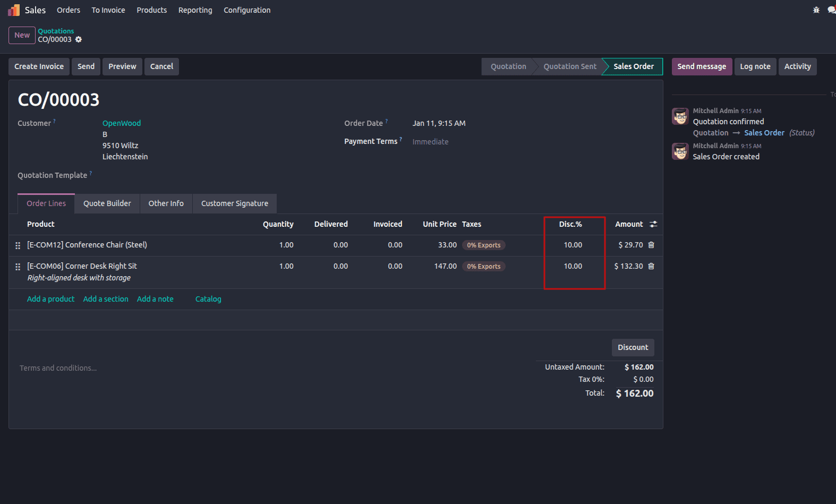Click the Preview button

coord(122,66)
